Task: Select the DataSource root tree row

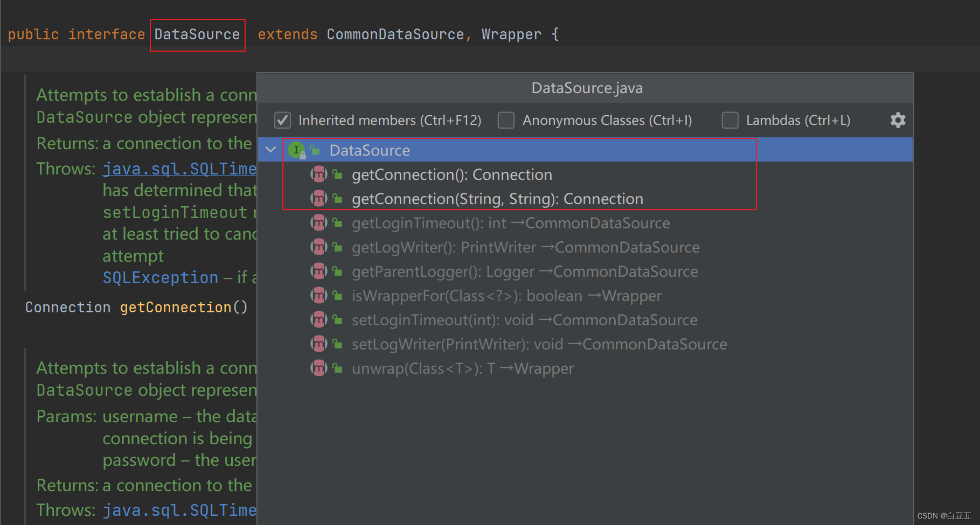Action: tap(585, 150)
